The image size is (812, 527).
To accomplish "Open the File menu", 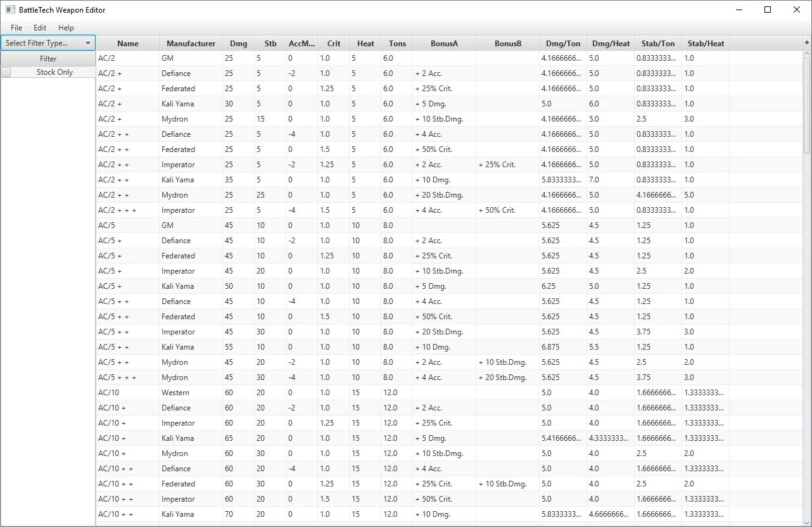I will pyautogui.click(x=16, y=27).
